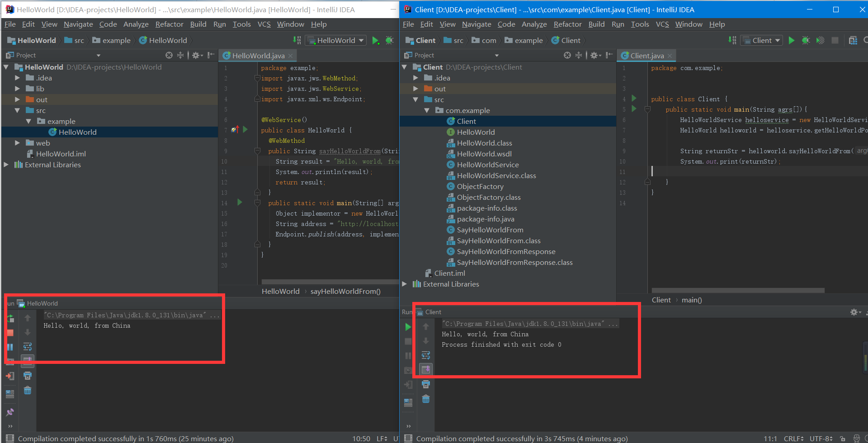Pause output in HelloWorld run panel
The width and height of the screenshot is (868, 443).
pyautogui.click(x=10, y=347)
